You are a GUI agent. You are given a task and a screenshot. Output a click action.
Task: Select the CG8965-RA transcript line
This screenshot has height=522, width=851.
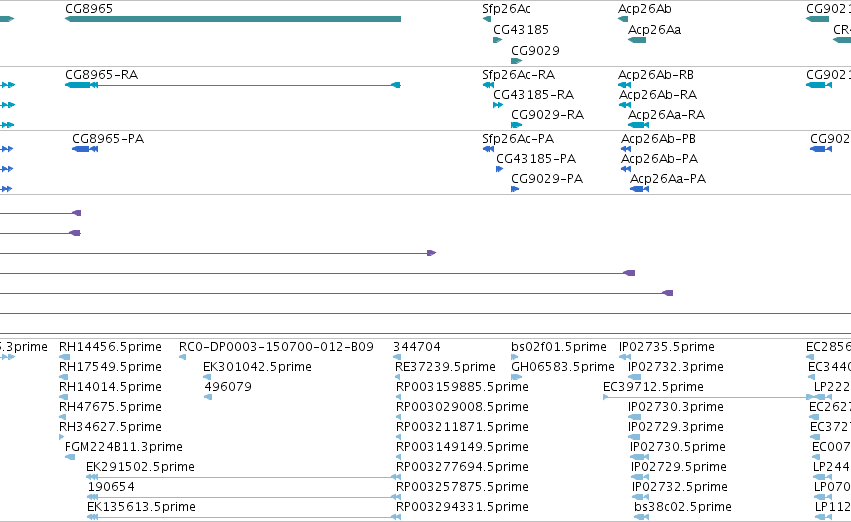pos(233,85)
